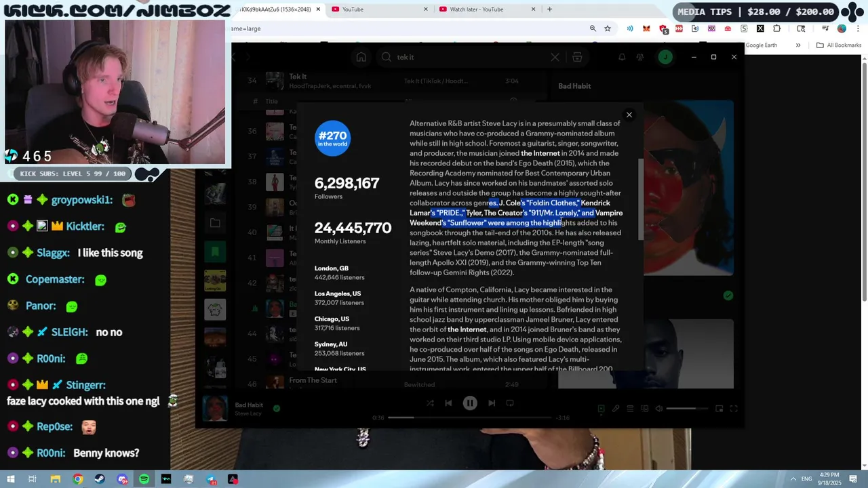Enter Spotify full screen mode

pos(734,409)
